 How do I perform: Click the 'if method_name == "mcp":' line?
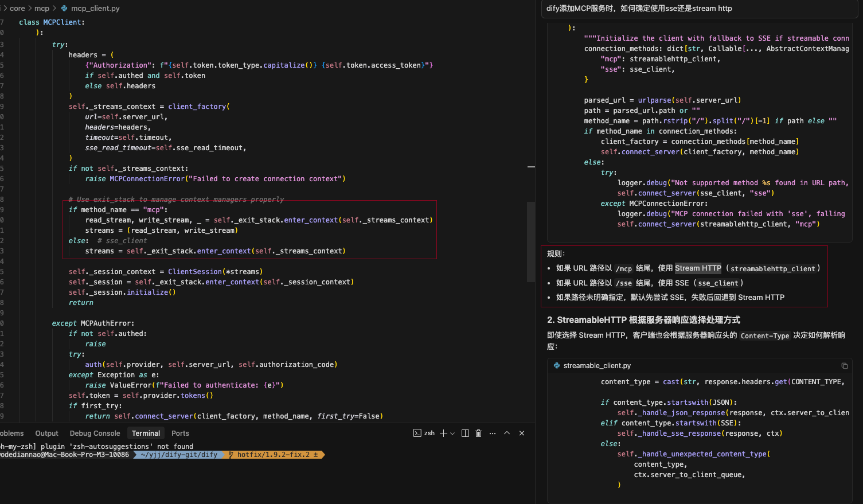click(118, 210)
